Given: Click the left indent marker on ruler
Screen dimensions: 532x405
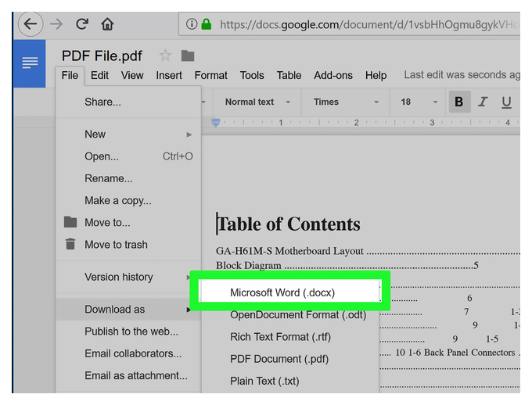Looking at the screenshot, I should point(215,123).
